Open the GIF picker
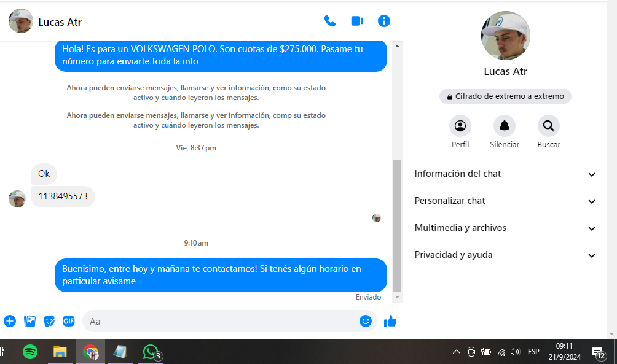This screenshot has height=364, width=617. pos(68,321)
